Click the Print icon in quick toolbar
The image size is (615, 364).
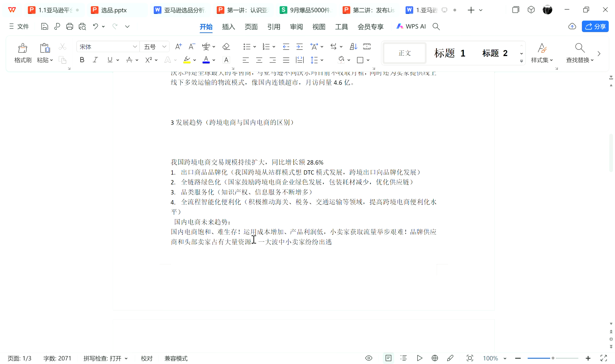[x=70, y=27]
